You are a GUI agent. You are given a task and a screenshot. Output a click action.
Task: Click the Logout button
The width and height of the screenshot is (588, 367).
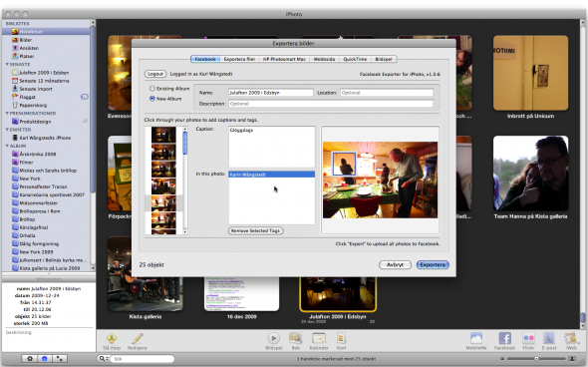pyautogui.click(x=155, y=74)
